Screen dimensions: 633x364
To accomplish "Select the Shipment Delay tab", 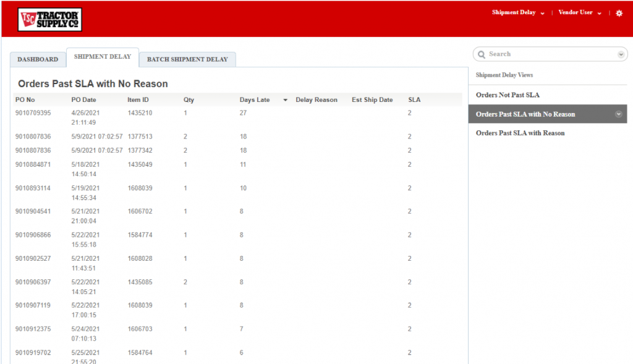I will click(x=103, y=57).
